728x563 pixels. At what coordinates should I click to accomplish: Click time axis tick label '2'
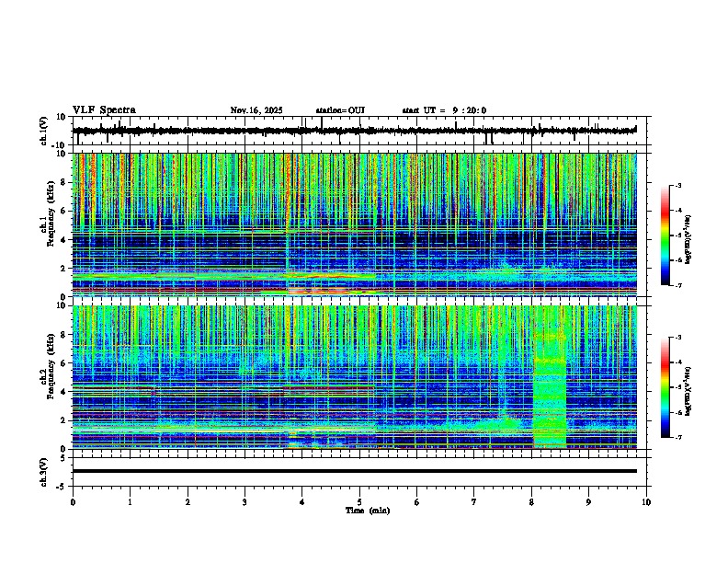[x=188, y=502]
